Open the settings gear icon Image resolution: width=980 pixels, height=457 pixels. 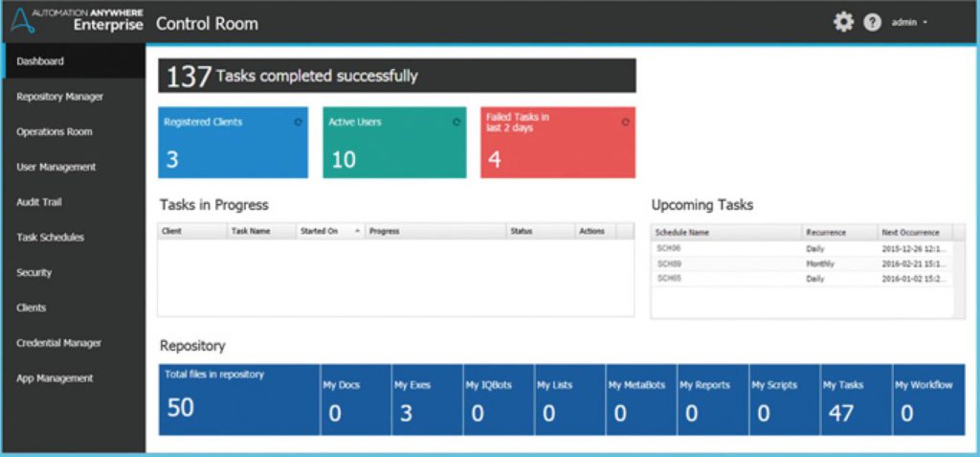pyautogui.click(x=843, y=22)
